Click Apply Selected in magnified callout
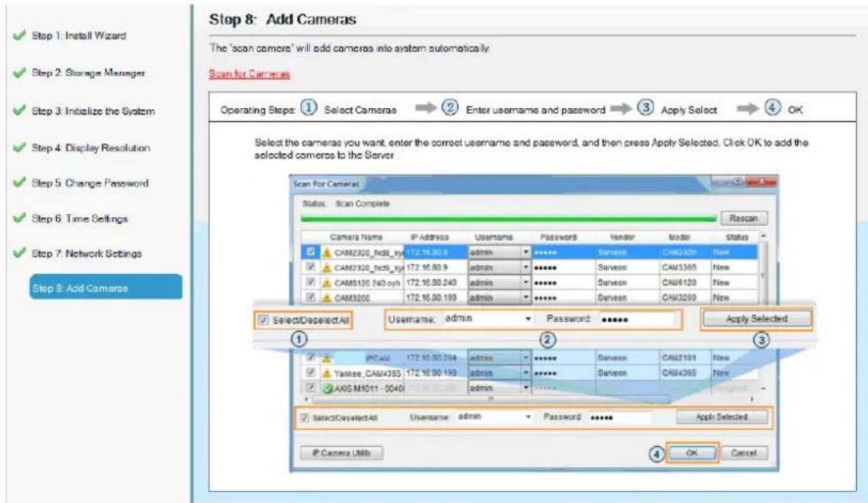The width and height of the screenshot is (868, 503). click(x=756, y=319)
